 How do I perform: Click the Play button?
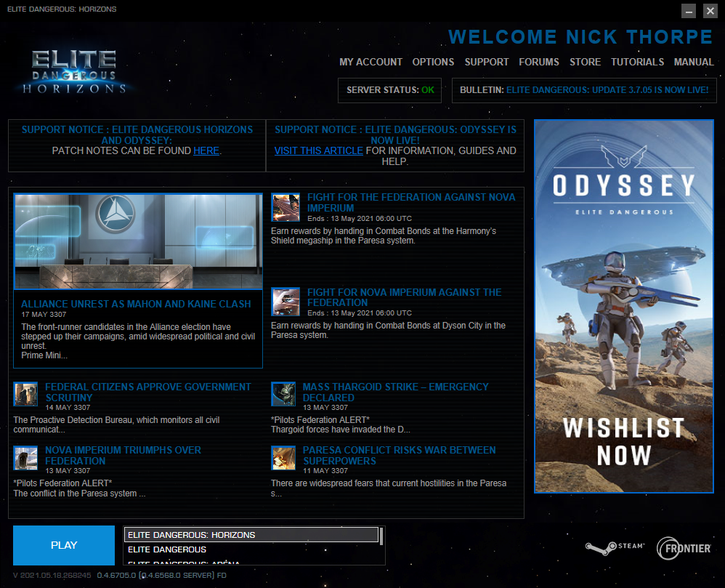point(64,545)
